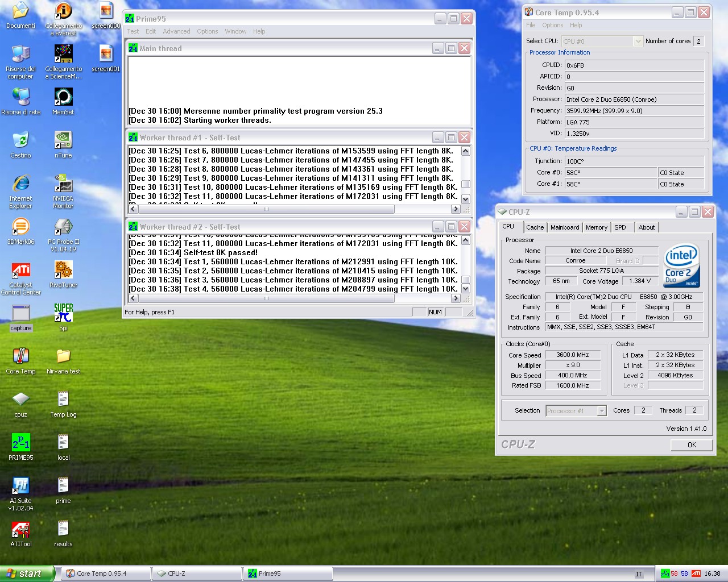Screen dimensions: 728x582
Task: Open Nirvana test folder
Action: (x=63, y=361)
